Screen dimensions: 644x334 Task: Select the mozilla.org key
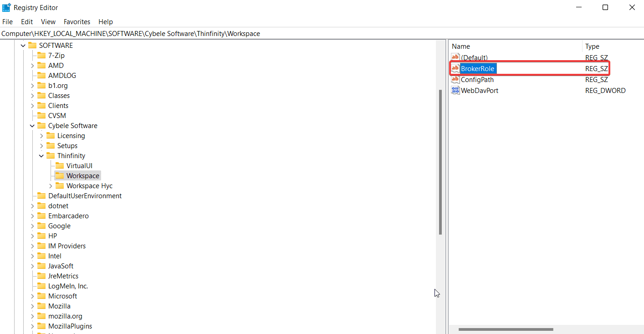point(66,316)
